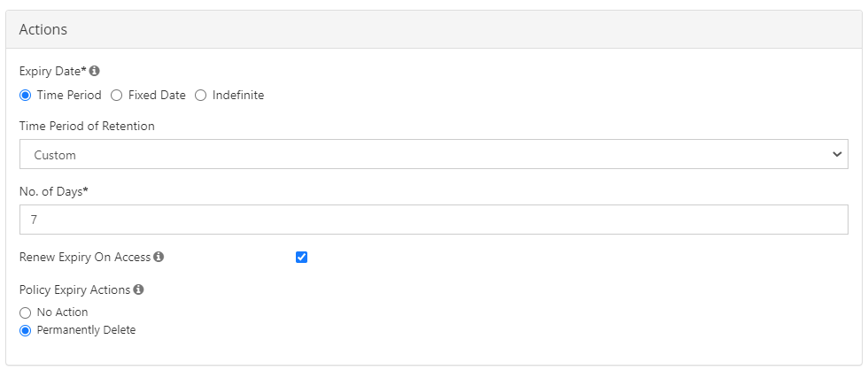This screenshot has width=868, height=378.
Task: Click info icon beside Renew Expiry On Access
Action: pos(159,257)
